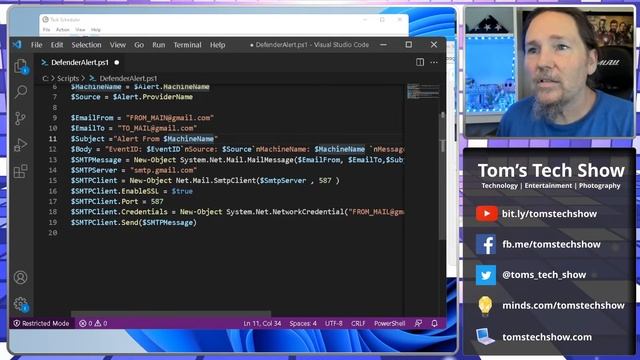Open the File menu
The width and height of the screenshot is (640, 360).
click(x=37, y=45)
